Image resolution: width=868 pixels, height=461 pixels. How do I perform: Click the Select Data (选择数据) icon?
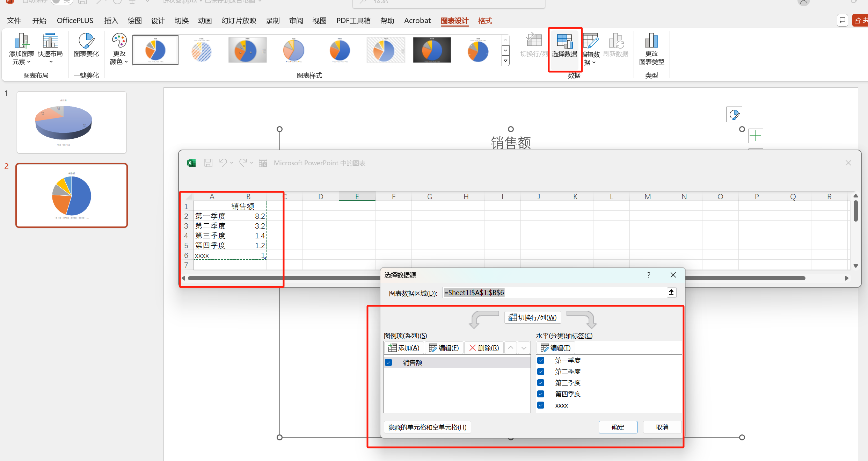pyautogui.click(x=564, y=45)
